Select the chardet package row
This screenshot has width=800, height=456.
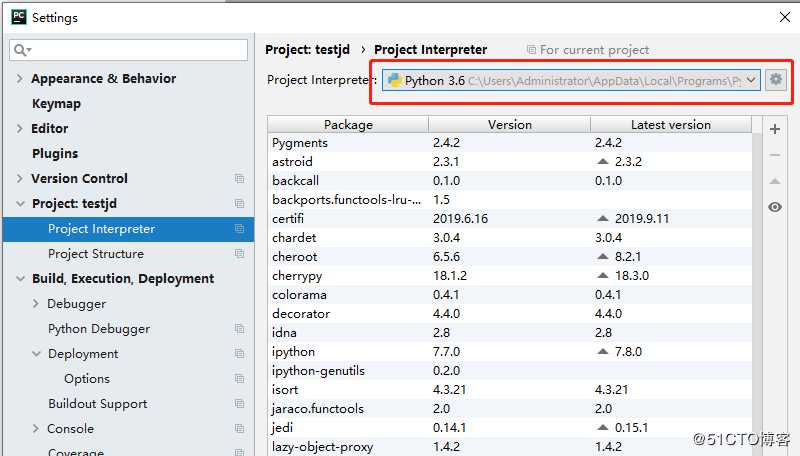509,238
